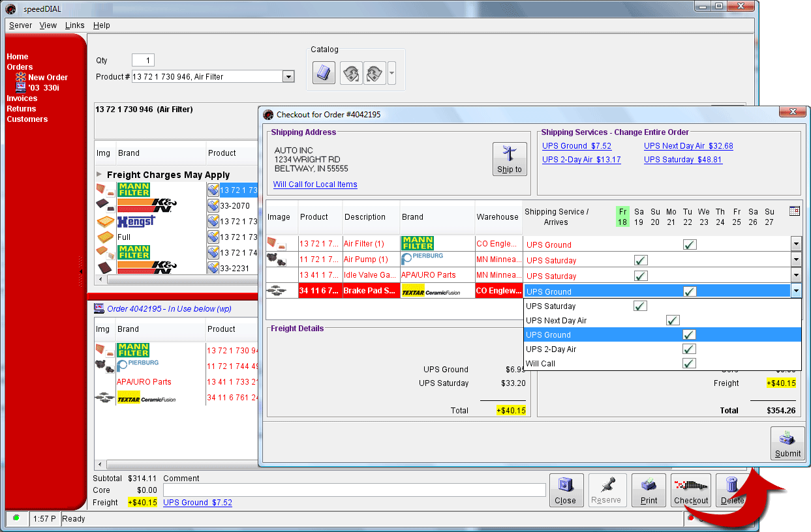811x532 pixels.
Task: Click the Will Call for Local Items link
Action: pos(315,184)
